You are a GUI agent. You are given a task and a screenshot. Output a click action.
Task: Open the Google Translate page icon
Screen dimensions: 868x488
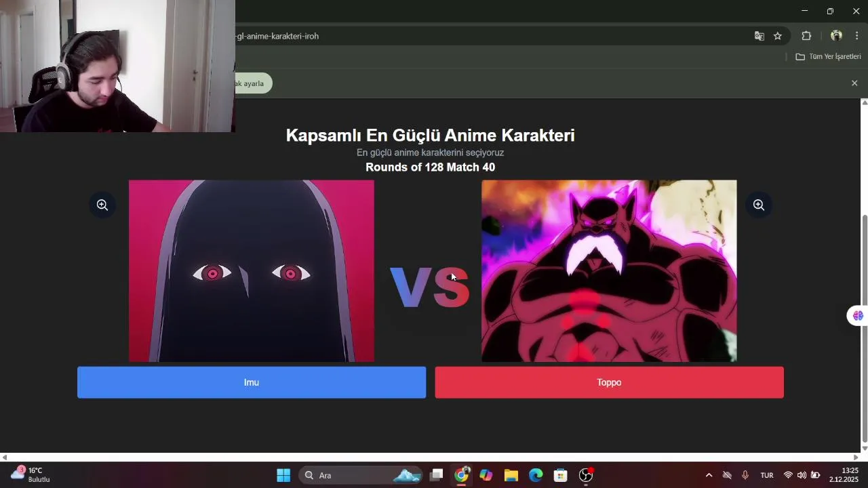(759, 36)
